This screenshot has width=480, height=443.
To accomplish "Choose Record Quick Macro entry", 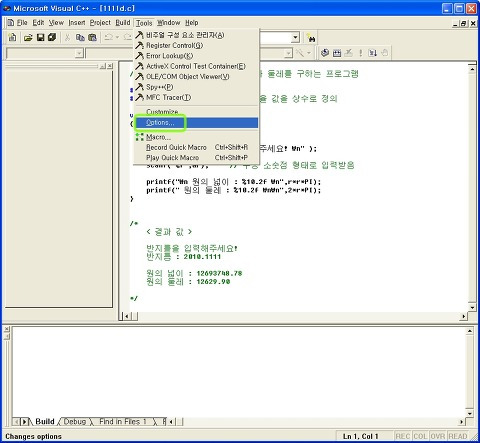I will click(196, 147).
